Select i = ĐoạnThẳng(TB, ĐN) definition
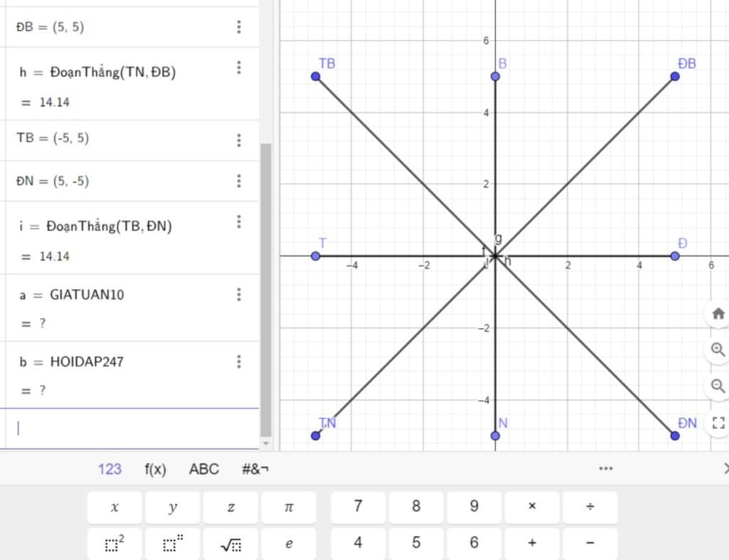The height and width of the screenshot is (560, 729). (95, 226)
